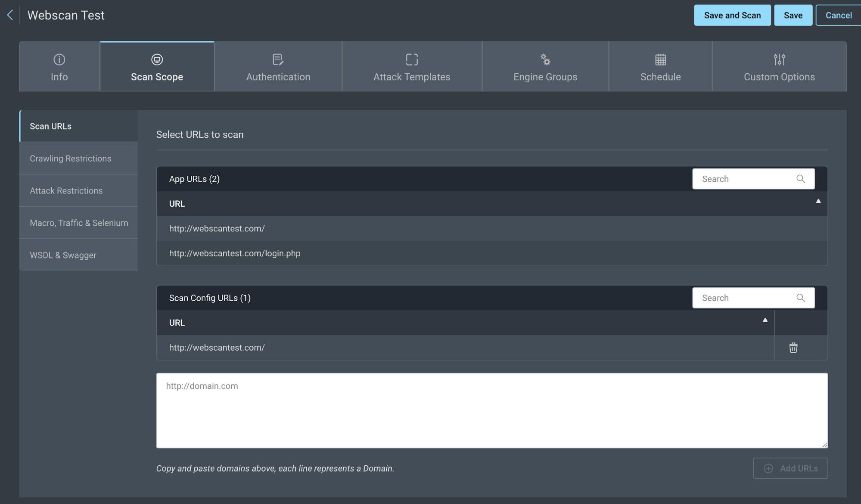Click the Cancel button
This screenshot has width=861, height=504.
(838, 16)
